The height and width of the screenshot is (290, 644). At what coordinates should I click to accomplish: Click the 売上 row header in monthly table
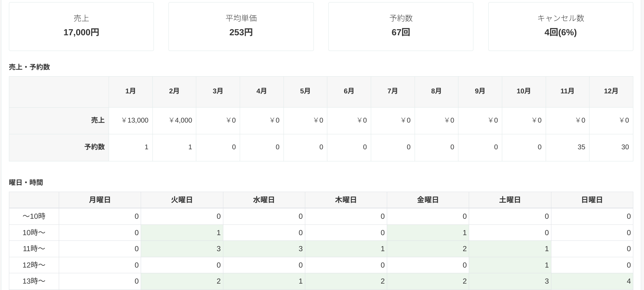[x=97, y=120]
